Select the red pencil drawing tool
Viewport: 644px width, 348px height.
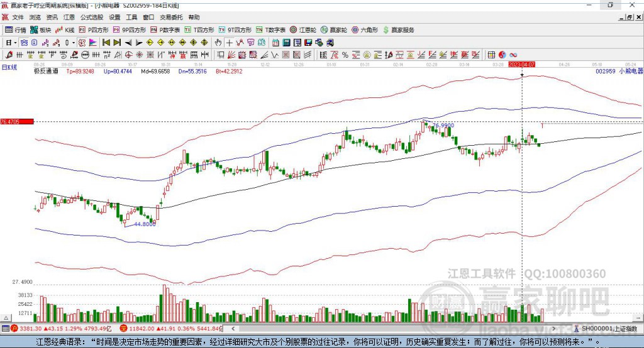pos(9,55)
